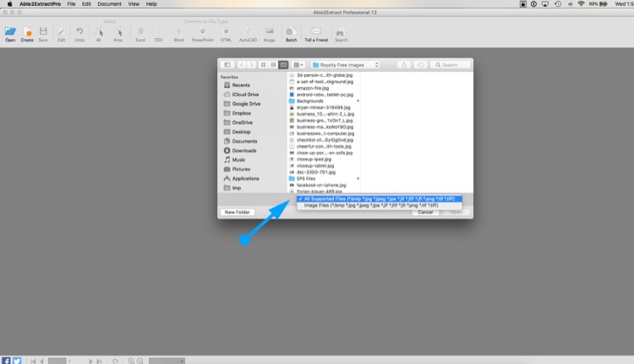
Task: Click the convert to HTML icon
Action: point(226,31)
